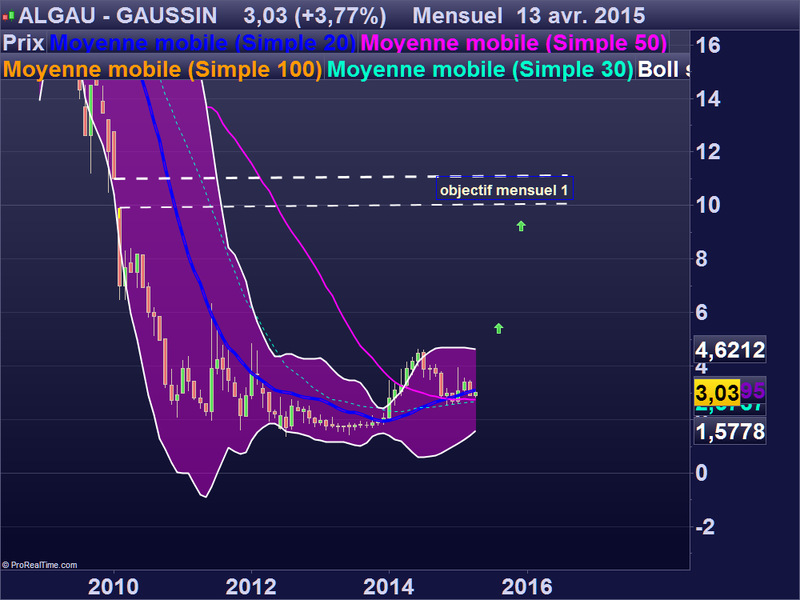Click the 2012 label on time axis

[251, 587]
